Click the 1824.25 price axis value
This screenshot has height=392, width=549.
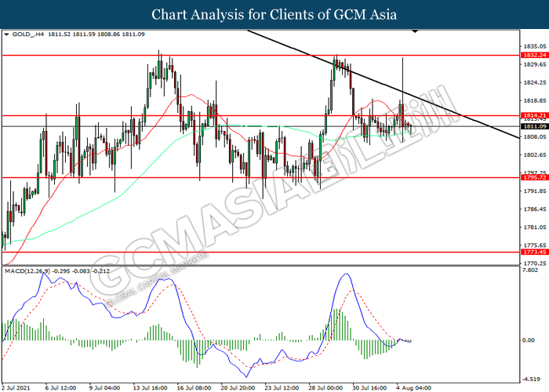[x=535, y=82]
